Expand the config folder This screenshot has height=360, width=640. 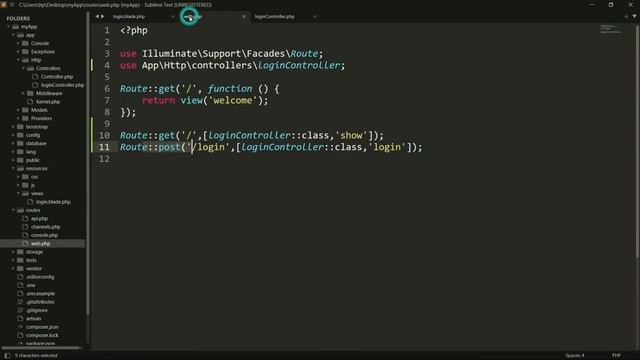pyautogui.click(x=13, y=135)
